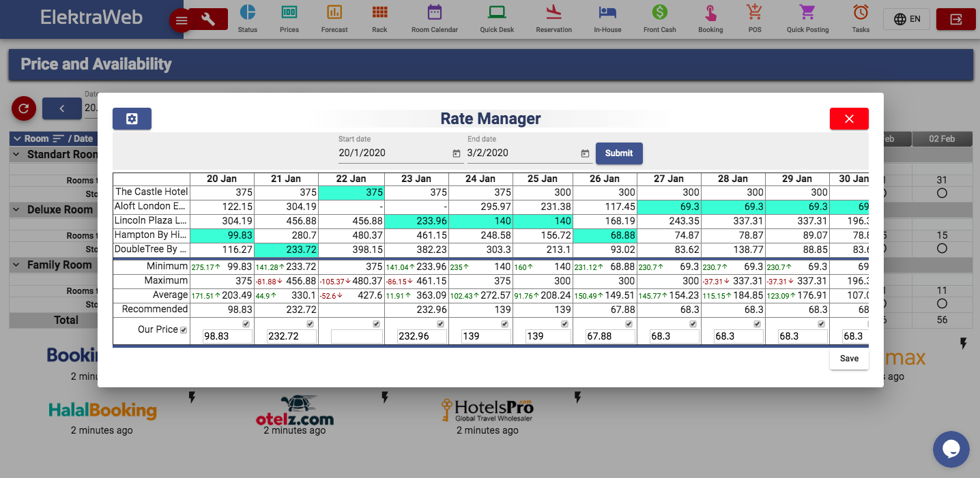Viewport: 980px width, 478px height.
Task: Toggle the 20 Jan price checkbox
Action: 246,324
